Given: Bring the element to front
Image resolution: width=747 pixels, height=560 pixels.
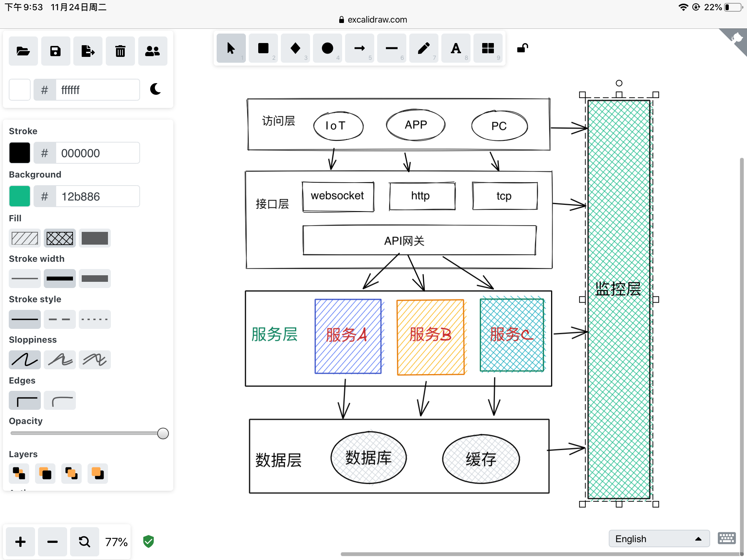Looking at the screenshot, I should pos(98,473).
